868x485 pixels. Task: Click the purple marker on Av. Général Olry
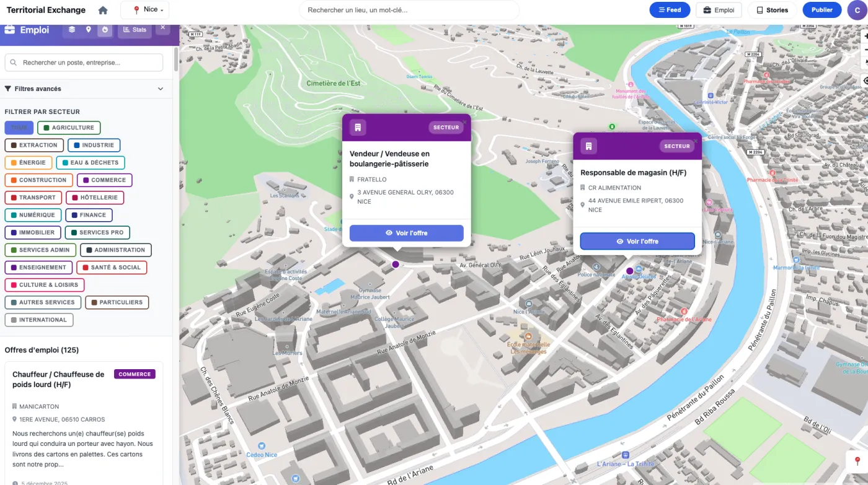(x=396, y=264)
